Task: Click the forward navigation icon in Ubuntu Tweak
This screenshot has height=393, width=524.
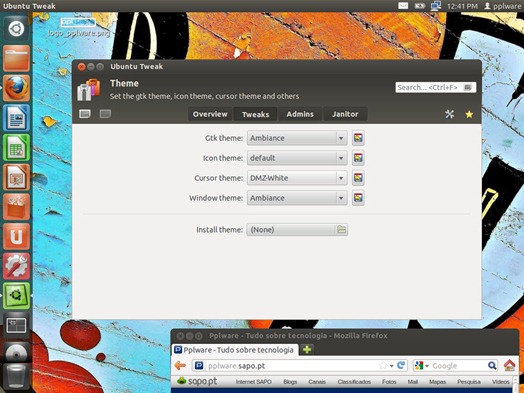Action: pyautogui.click(x=105, y=114)
